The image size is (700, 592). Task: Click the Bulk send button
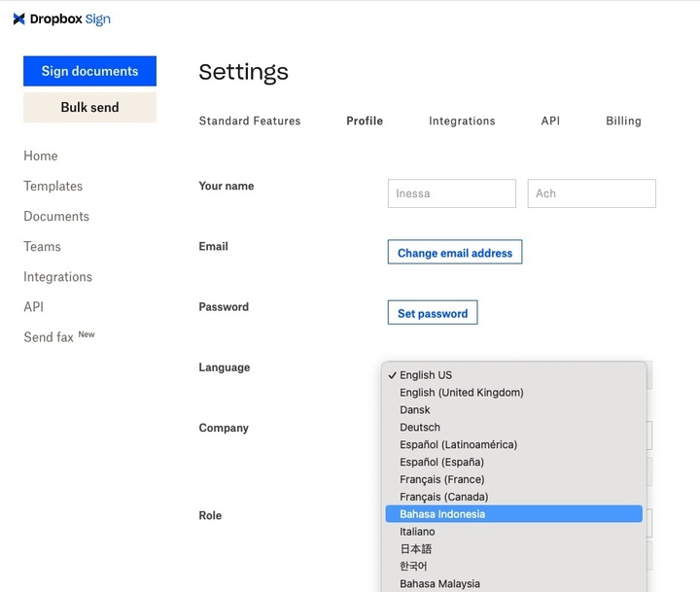coord(89,107)
